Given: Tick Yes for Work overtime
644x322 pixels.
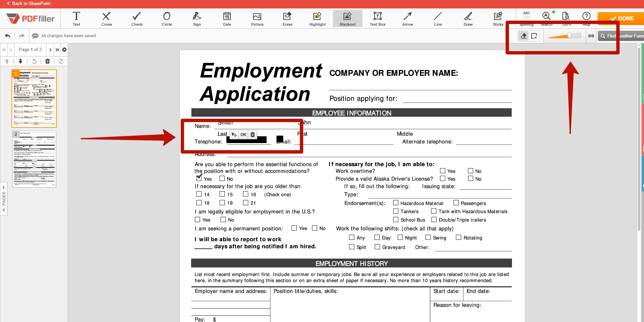Looking at the screenshot, I should point(443,171).
